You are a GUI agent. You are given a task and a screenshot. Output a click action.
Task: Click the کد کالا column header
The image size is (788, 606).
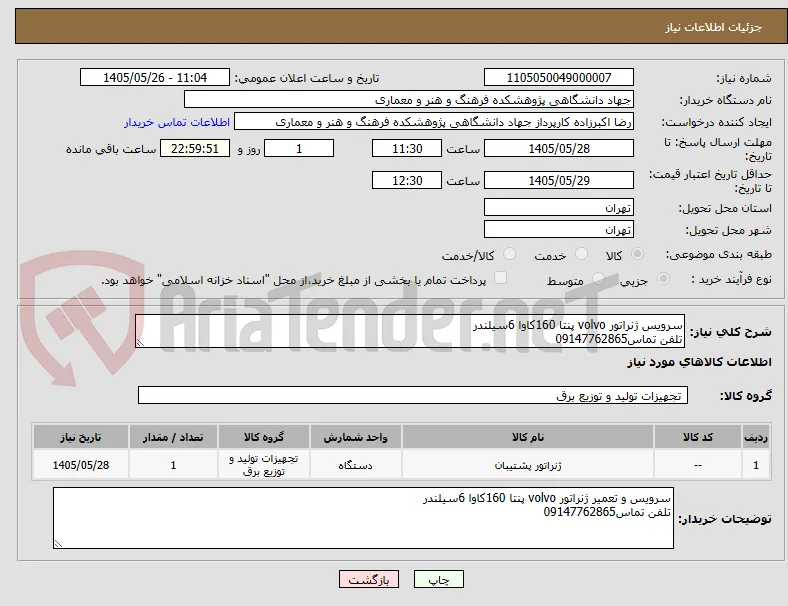[x=698, y=437]
